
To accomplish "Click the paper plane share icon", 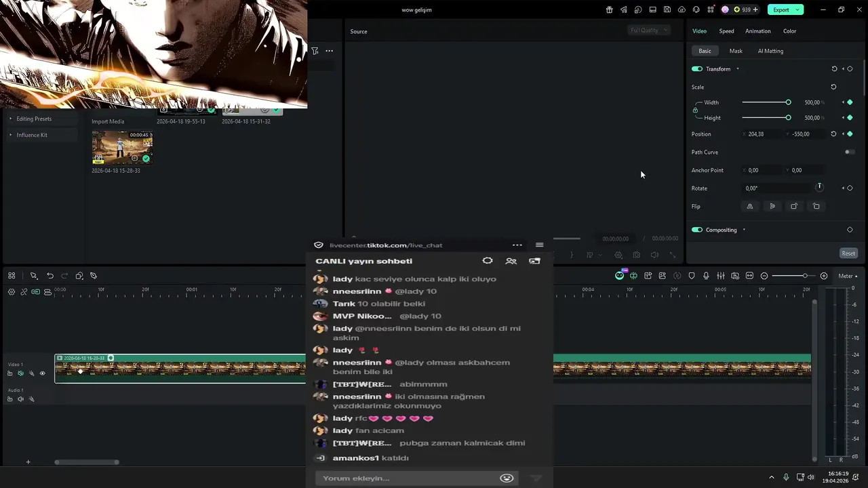I will 623,9.
